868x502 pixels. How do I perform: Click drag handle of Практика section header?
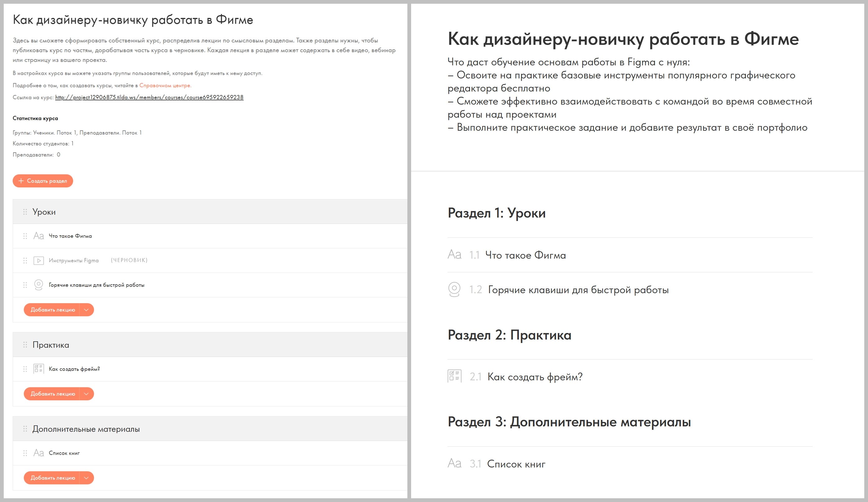[25, 345]
